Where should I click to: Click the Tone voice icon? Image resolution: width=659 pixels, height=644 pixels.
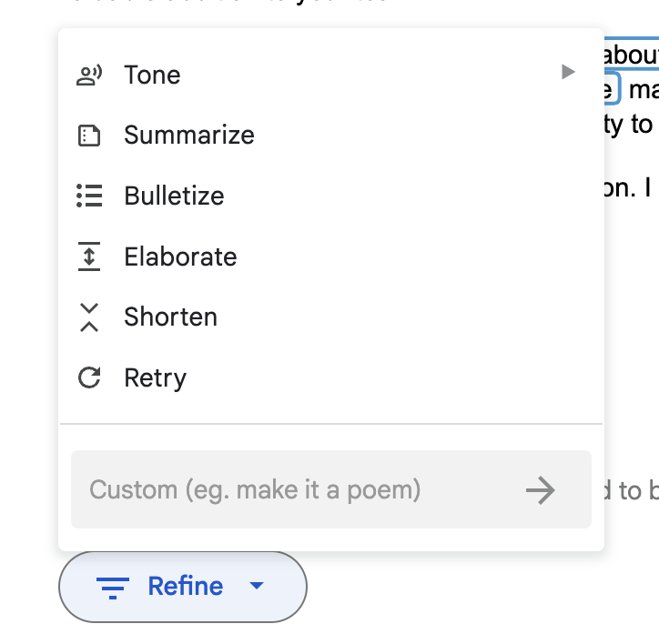pyautogui.click(x=89, y=75)
